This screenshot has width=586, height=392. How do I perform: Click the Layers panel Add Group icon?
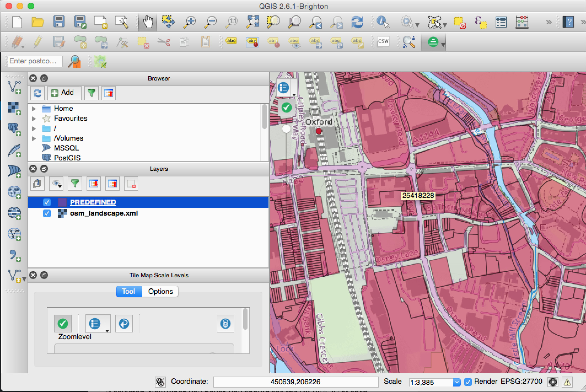37,184
